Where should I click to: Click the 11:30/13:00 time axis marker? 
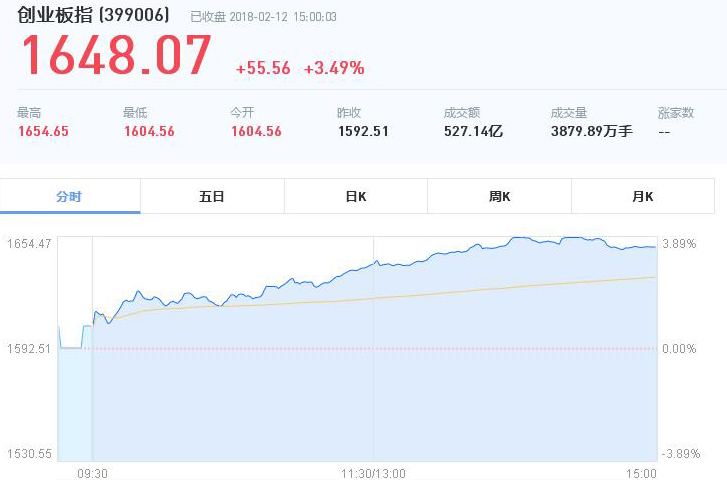click(374, 472)
